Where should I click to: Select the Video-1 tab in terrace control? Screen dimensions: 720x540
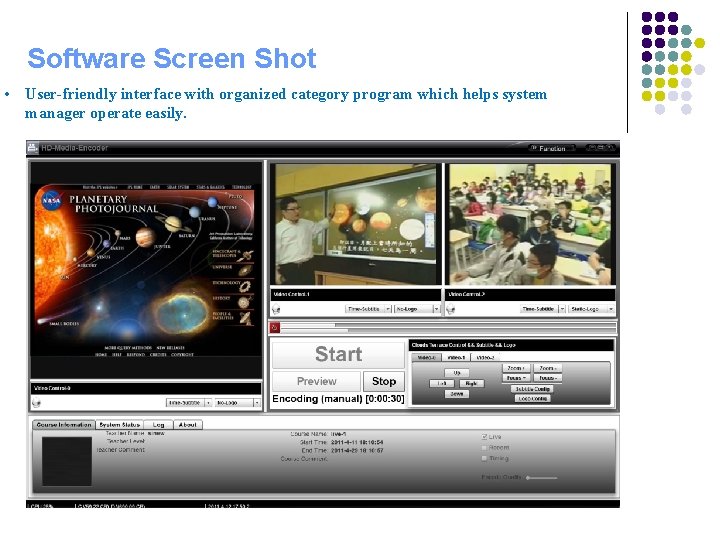(456, 357)
